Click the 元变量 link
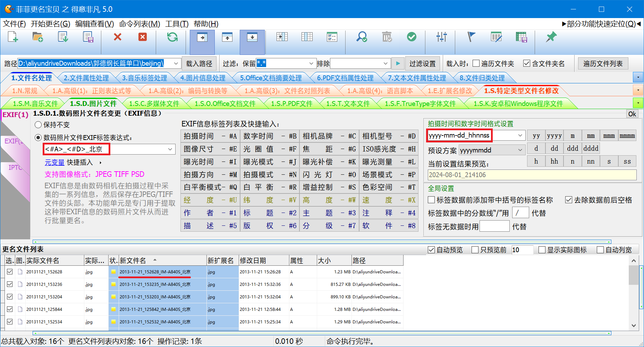The image size is (644, 347). [54, 163]
